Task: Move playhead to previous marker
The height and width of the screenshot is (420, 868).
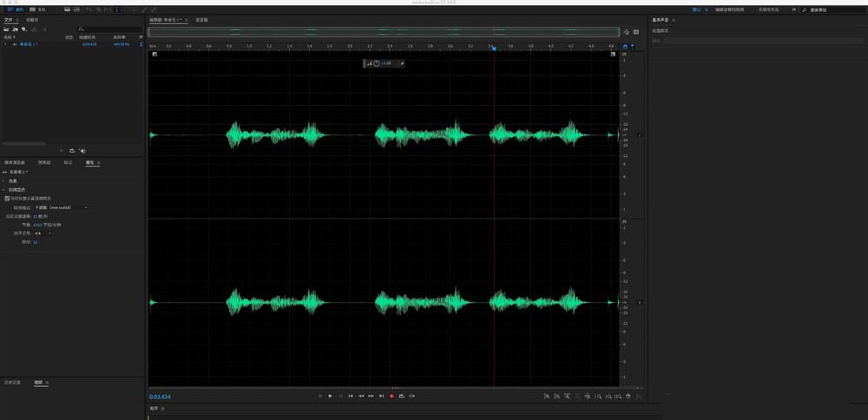Action: coord(351,397)
